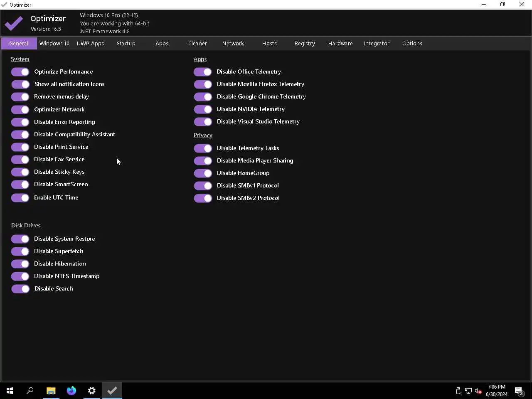The image size is (532, 399).
Task: Click the Disk Drives heading
Action: 26,226
